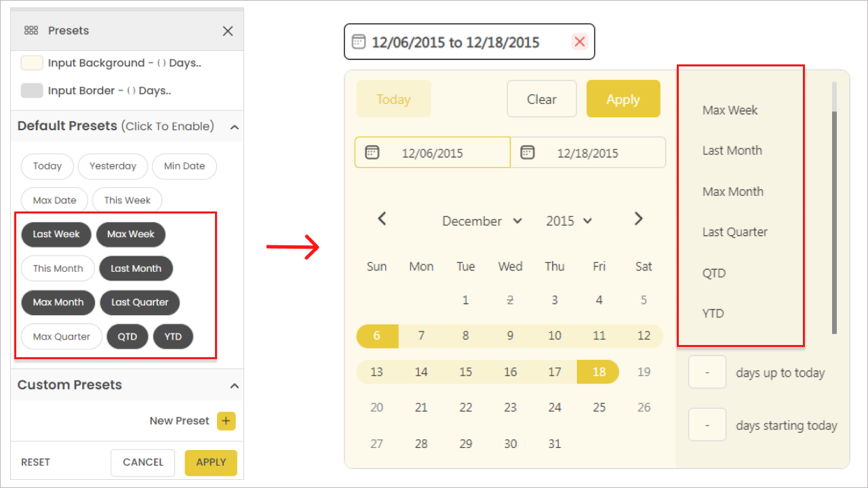The width and height of the screenshot is (868, 488).
Task: Click the Presets grid icon
Action: tap(31, 31)
